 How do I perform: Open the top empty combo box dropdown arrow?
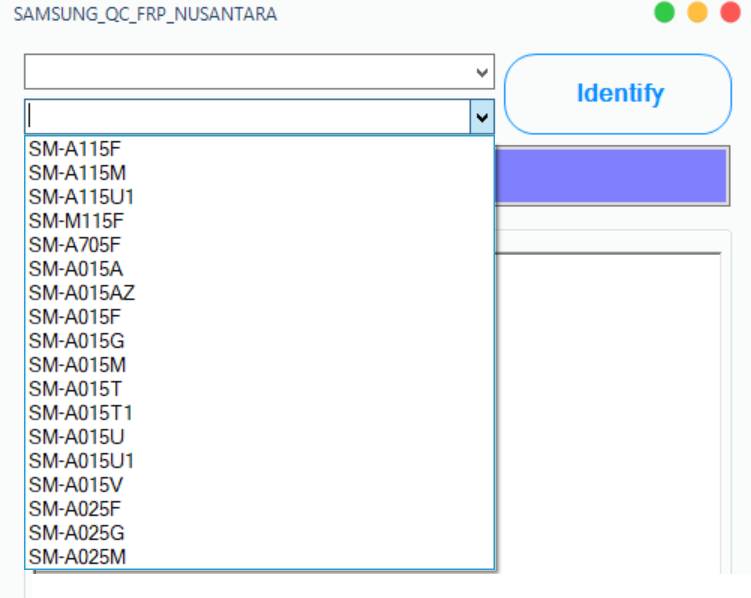482,72
